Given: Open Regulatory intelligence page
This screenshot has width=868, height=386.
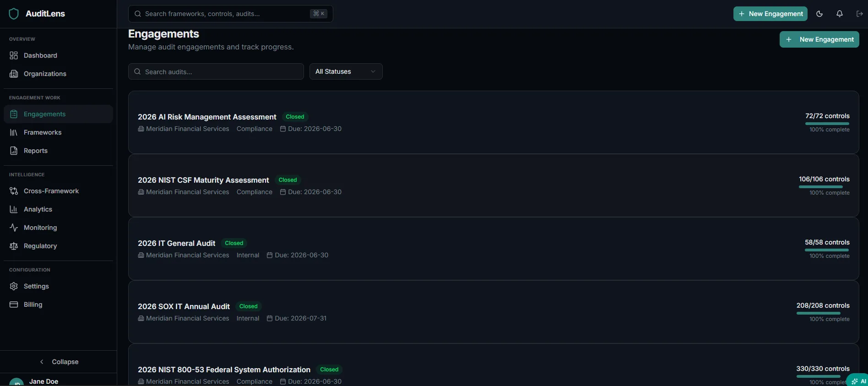Looking at the screenshot, I should tap(58, 246).
